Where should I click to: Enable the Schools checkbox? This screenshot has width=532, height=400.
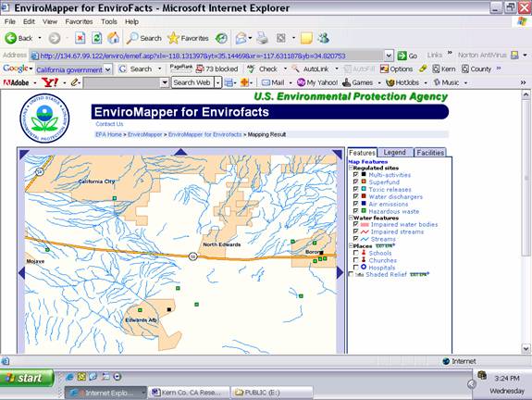click(356, 253)
